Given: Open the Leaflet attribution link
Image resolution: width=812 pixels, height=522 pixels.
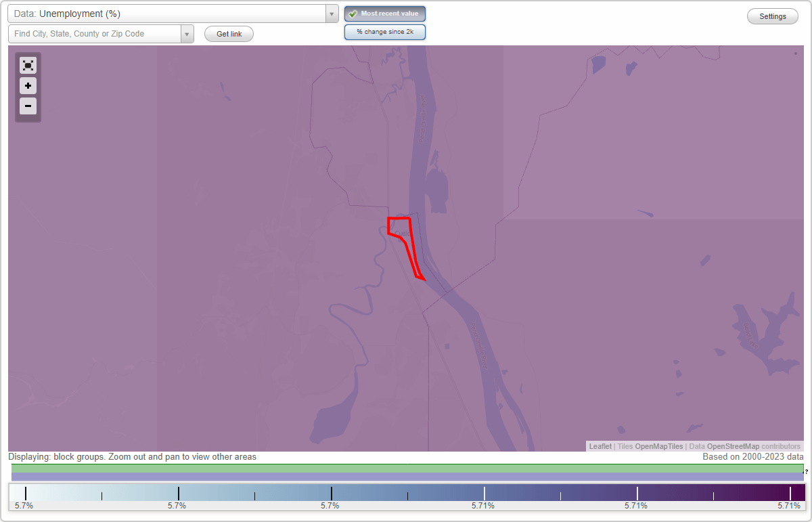Looking at the screenshot, I should (600, 447).
